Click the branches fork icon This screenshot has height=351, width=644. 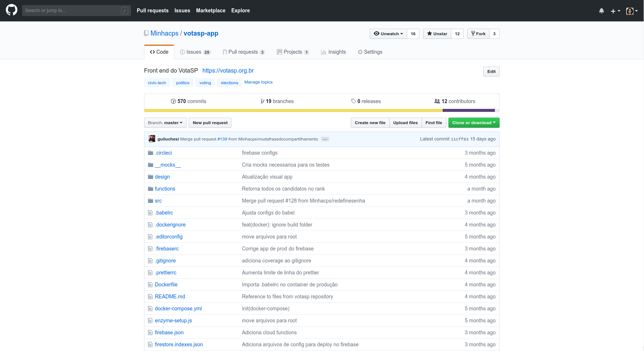[262, 101]
